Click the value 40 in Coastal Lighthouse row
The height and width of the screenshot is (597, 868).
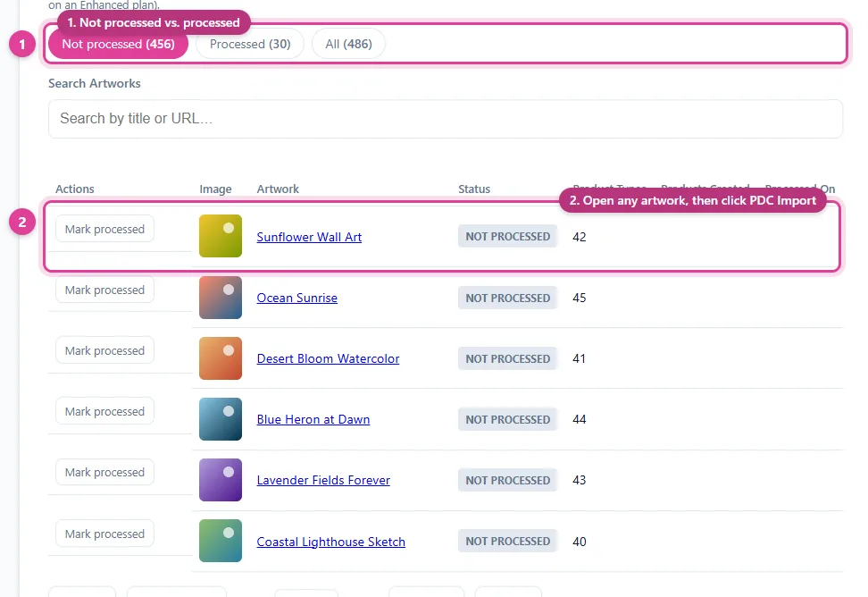point(579,542)
